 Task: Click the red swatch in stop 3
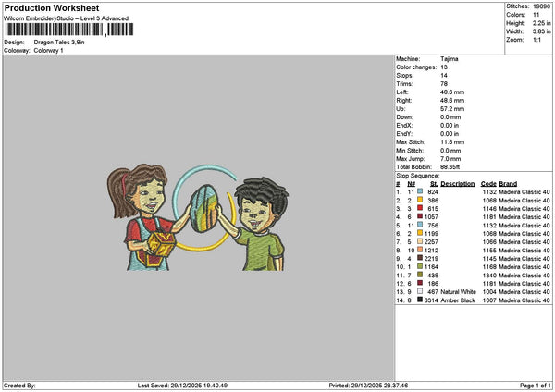point(420,208)
